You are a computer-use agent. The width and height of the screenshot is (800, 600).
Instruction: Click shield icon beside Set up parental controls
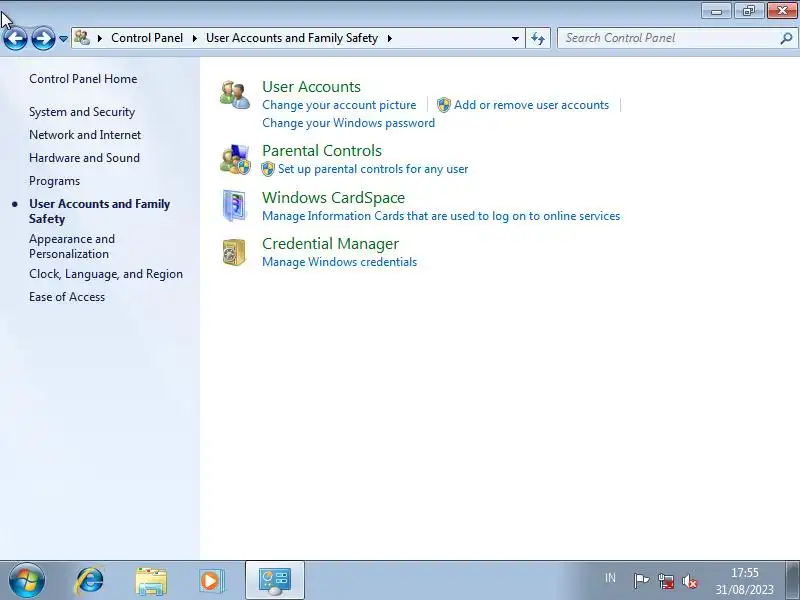(x=268, y=169)
